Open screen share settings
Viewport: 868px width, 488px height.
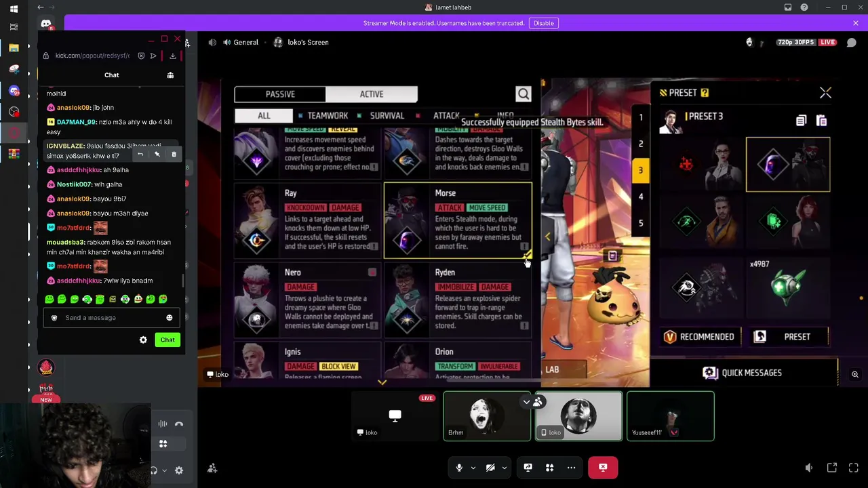click(528, 468)
